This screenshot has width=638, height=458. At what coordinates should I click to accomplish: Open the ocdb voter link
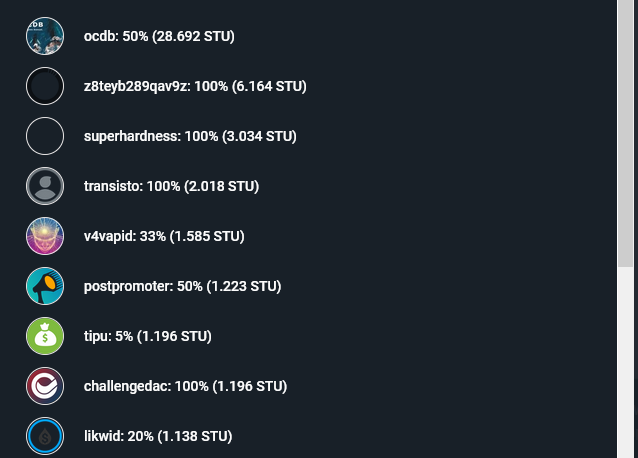159,37
